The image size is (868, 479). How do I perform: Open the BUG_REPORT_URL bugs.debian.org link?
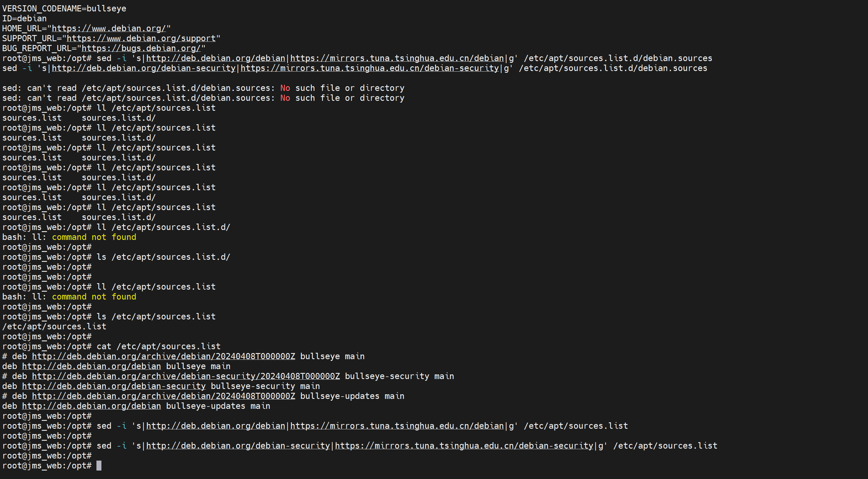[141, 49]
